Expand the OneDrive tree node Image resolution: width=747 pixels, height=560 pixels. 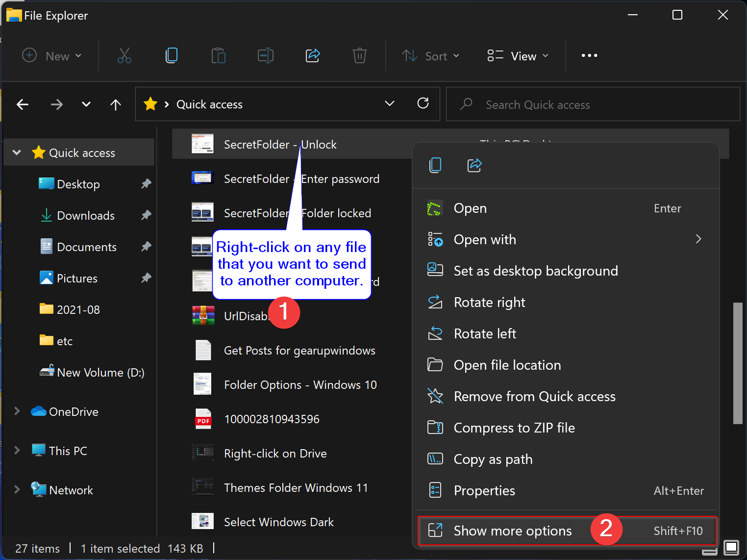point(17,411)
